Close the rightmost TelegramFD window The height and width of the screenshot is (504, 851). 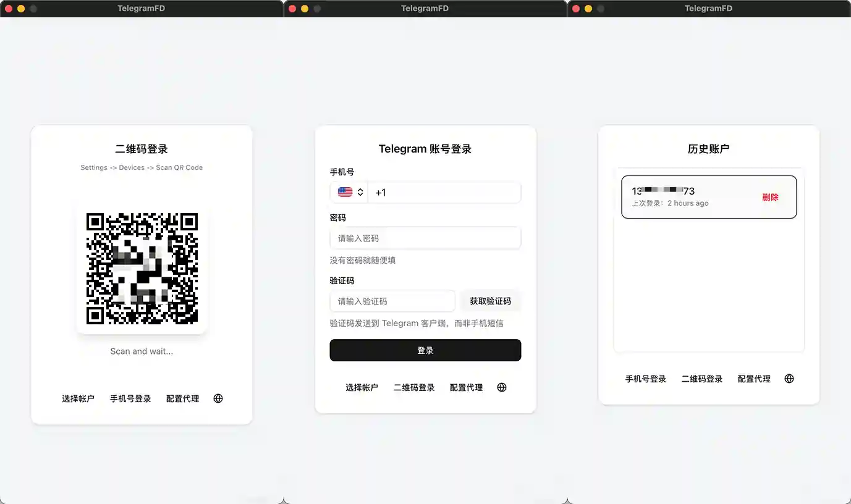point(576,9)
